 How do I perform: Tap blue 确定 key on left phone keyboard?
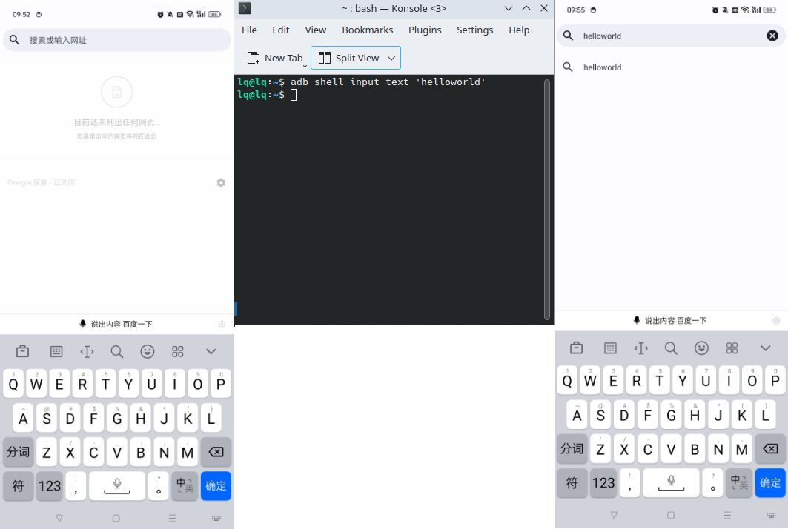(x=216, y=486)
